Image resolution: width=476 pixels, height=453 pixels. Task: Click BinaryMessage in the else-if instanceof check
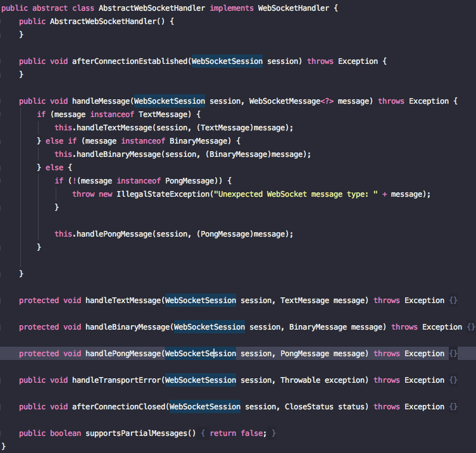click(x=198, y=141)
